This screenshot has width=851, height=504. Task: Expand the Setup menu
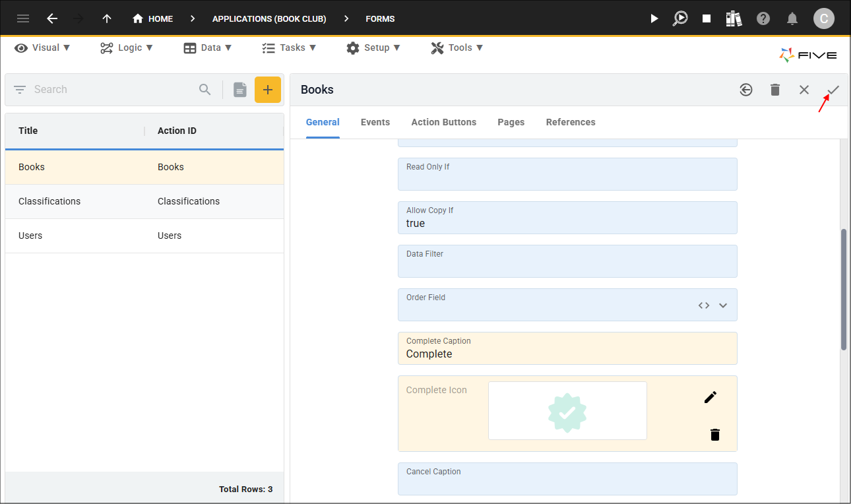tap(373, 47)
